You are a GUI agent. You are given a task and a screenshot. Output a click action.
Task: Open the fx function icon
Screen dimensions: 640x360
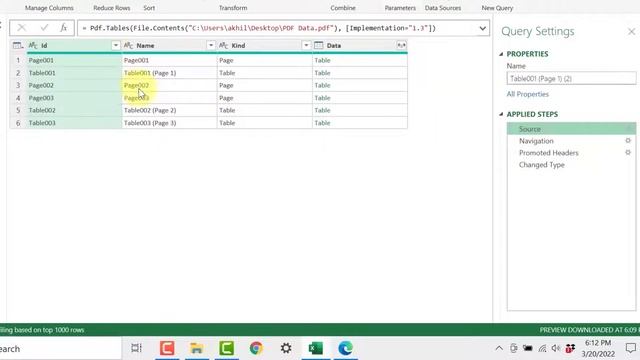point(63,28)
